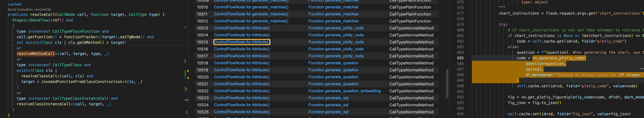Image resolution: width=644 pixels, height=118 pixels.
Task: Select CallTypeNormalMethod cell in row 10514
Action: tap(411, 35)
